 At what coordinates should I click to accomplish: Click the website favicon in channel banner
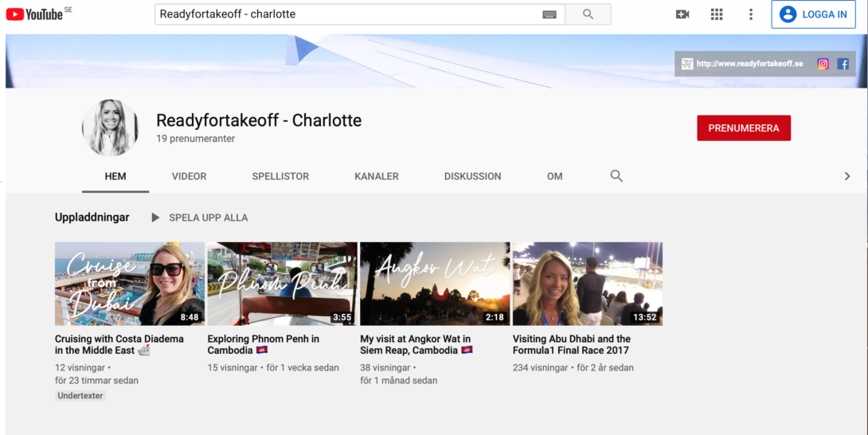click(687, 64)
